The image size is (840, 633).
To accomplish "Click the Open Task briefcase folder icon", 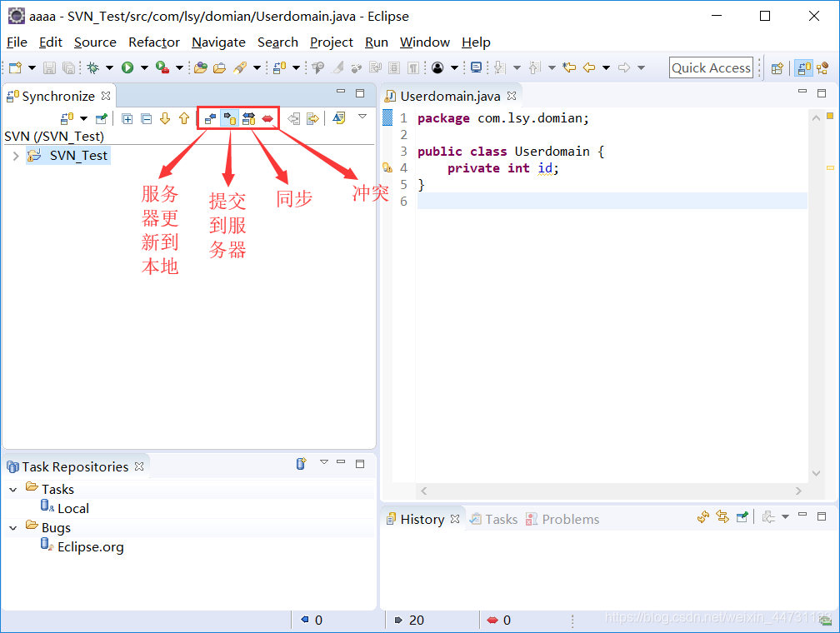I will tap(220, 67).
